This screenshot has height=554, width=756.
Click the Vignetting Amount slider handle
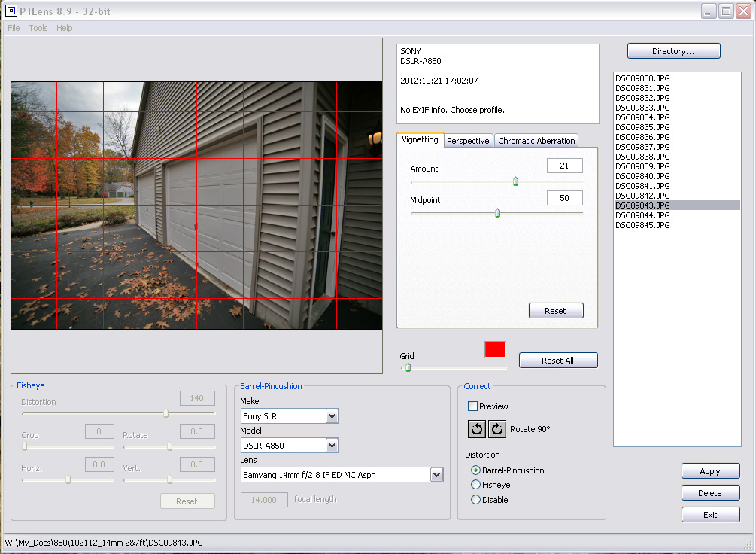[515, 181]
